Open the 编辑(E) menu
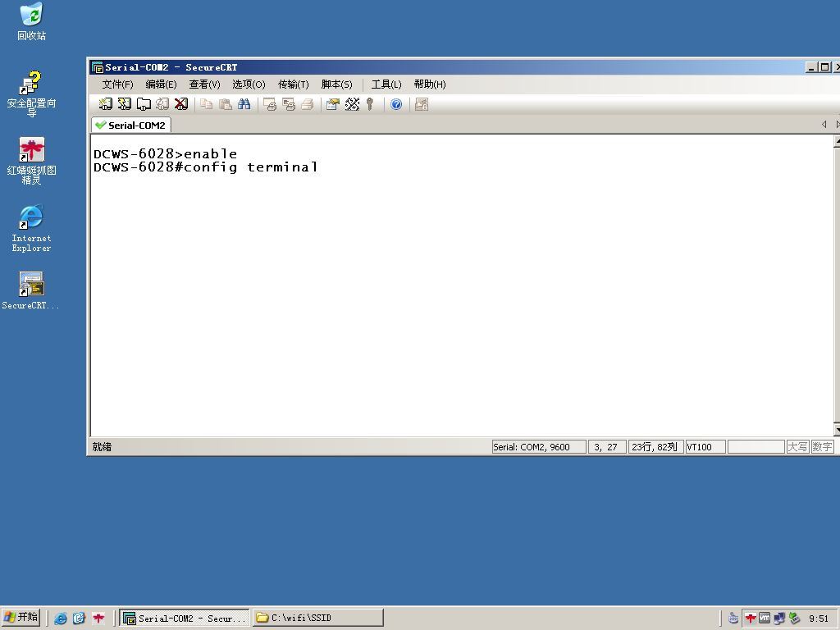 click(x=161, y=84)
